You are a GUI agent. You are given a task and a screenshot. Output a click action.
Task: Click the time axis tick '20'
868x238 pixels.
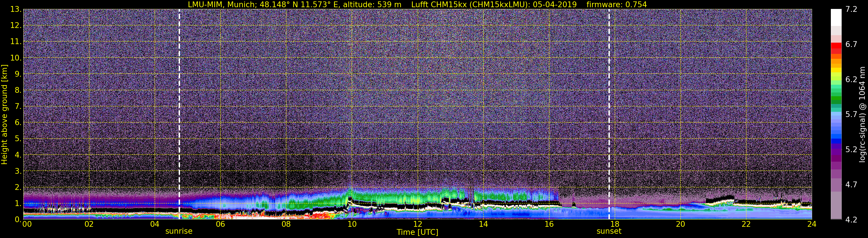tap(680, 224)
